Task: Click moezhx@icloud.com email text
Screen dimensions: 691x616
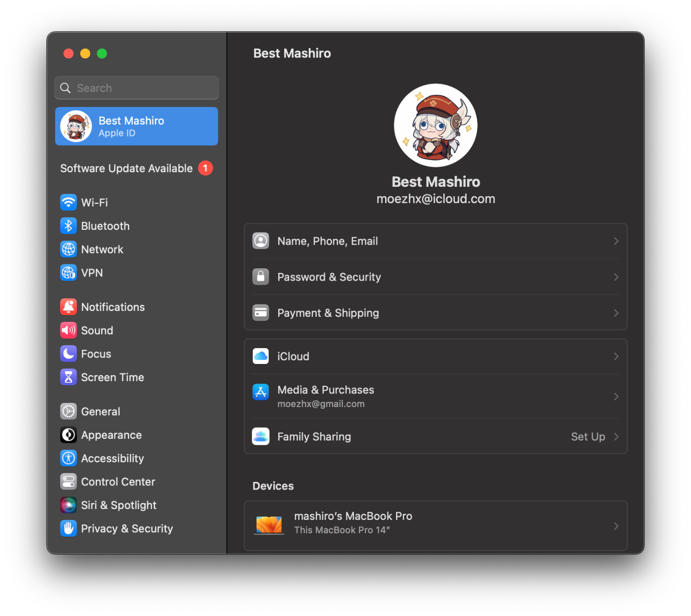Action: (436, 199)
